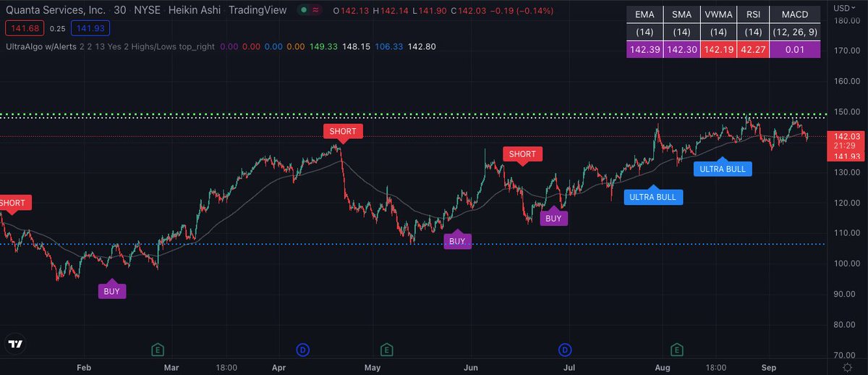The height and width of the screenshot is (375, 868).
Task: Click the Jun label on the time axis
Action: coord(472,368)
